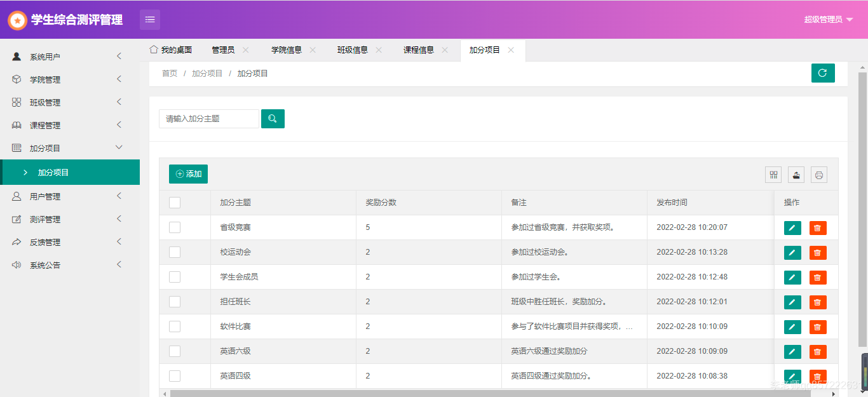Viewport: 868px width, 397px height.
Task: Close the 班级信息 tab
Action: [x=379, y=50]
